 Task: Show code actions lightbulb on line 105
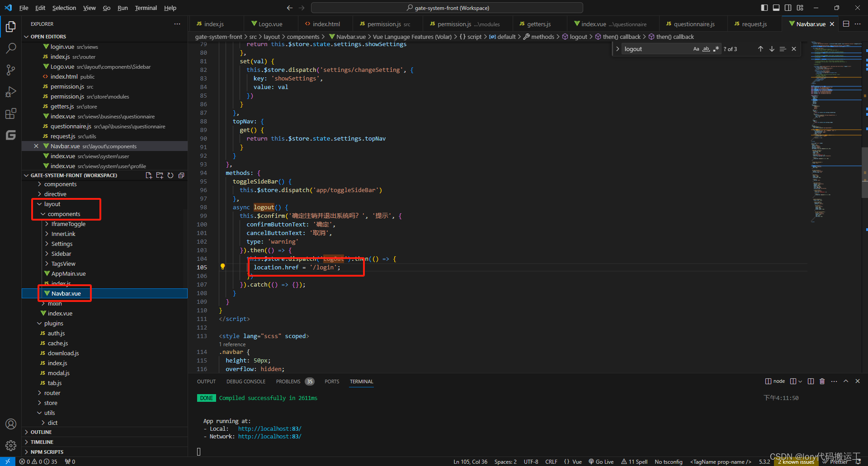222,267
